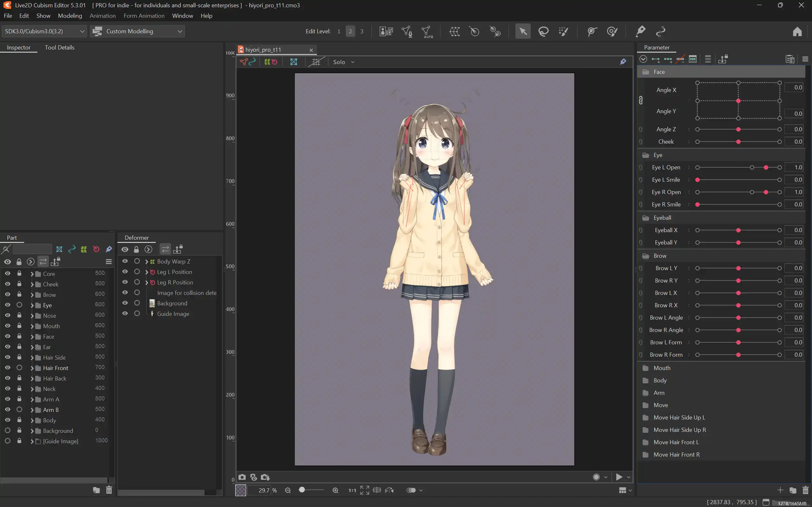
Task: Play the motion preview
Action: pyautogui.click(x=619, y=477)
